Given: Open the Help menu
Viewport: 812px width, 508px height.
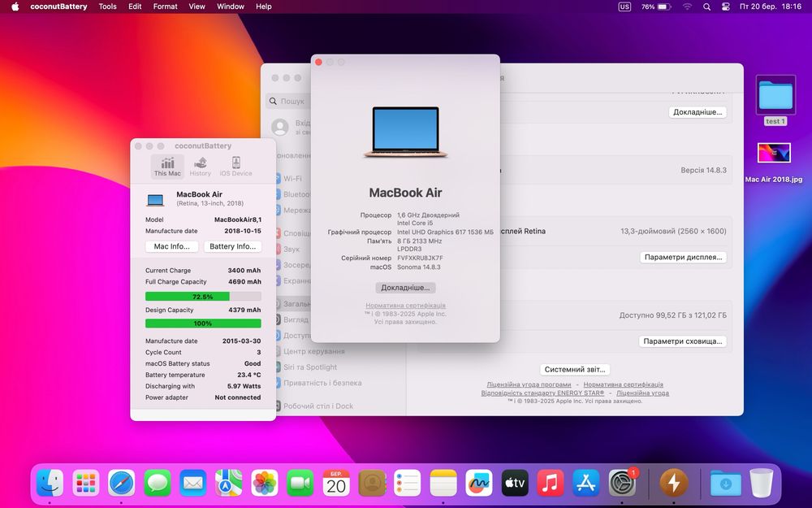Looking at the screenshot, I should tap(264, 7).
